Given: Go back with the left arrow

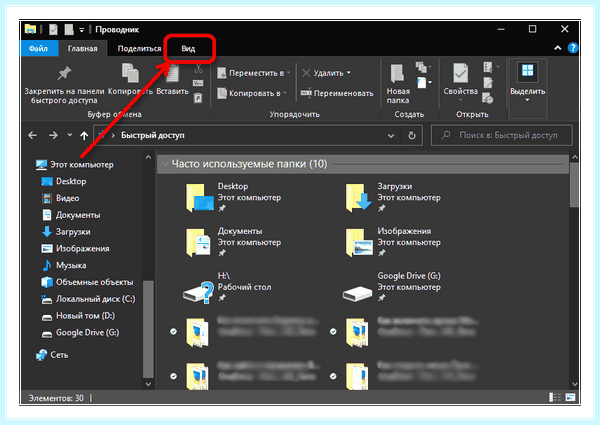Looking at the screenshot, I should coord(33,135).
